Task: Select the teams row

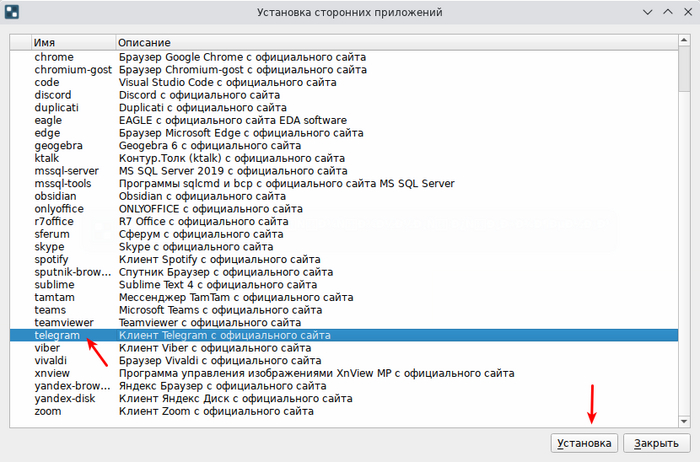Action: coord(344,310)
